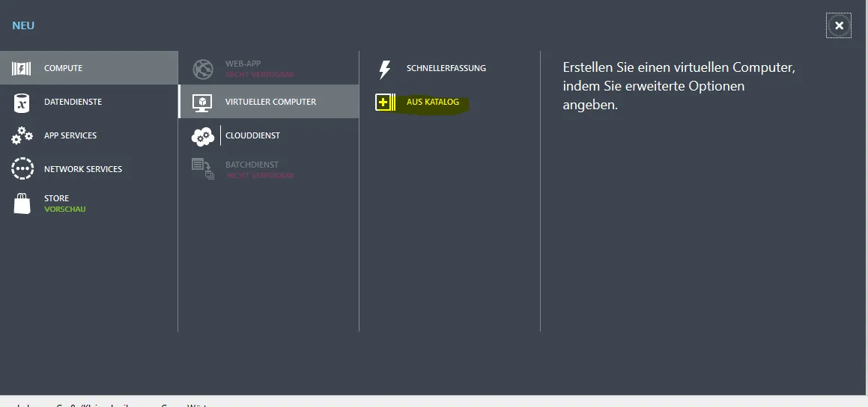This screenshot has width=868, height=407.
Task: Open the STORE category label
Action: click(x=56, y=198)
